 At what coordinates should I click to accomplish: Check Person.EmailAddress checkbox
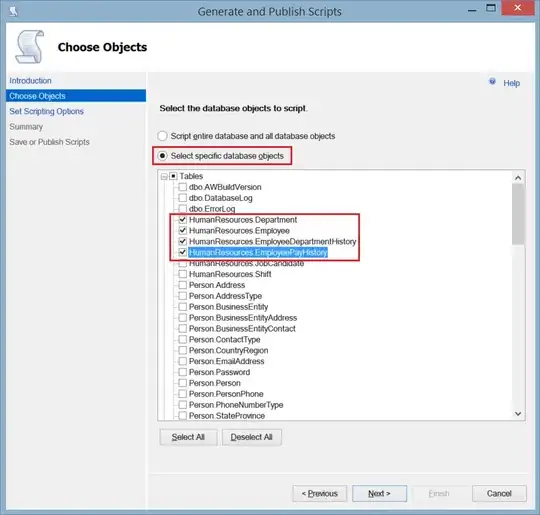[x=183, y=361]
